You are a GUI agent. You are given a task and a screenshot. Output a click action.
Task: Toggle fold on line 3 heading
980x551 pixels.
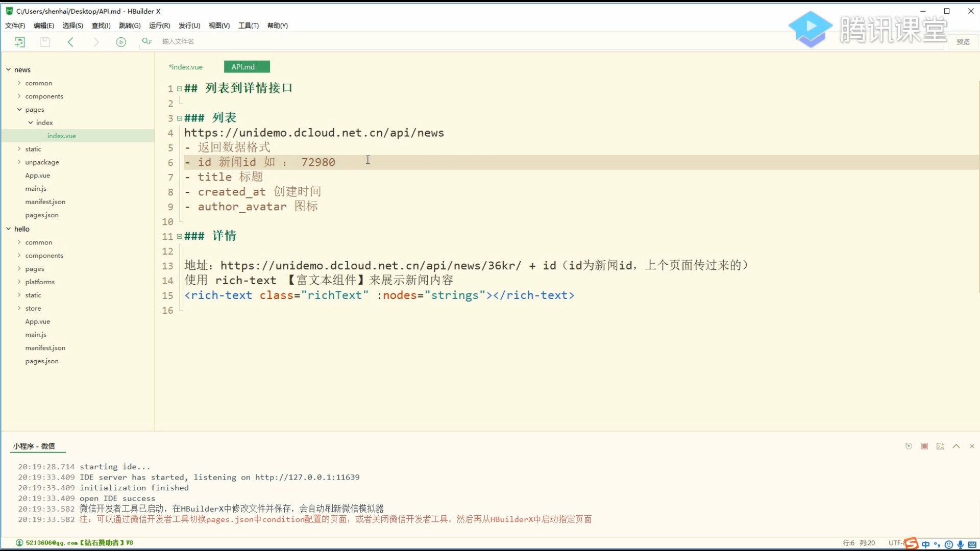[179, 118]
